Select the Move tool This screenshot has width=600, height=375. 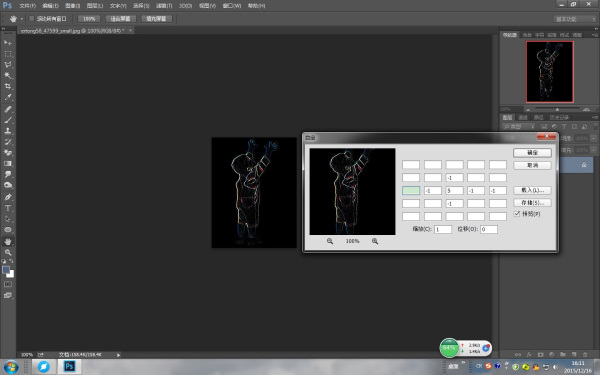click(x=8, y=42)
